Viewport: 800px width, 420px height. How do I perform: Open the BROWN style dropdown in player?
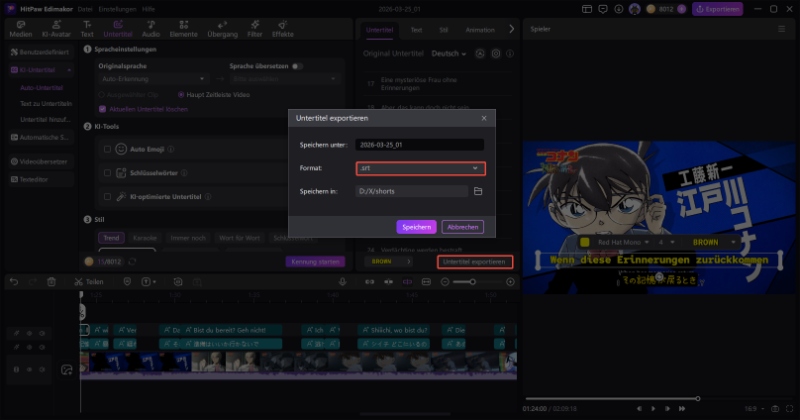point(713,242)
